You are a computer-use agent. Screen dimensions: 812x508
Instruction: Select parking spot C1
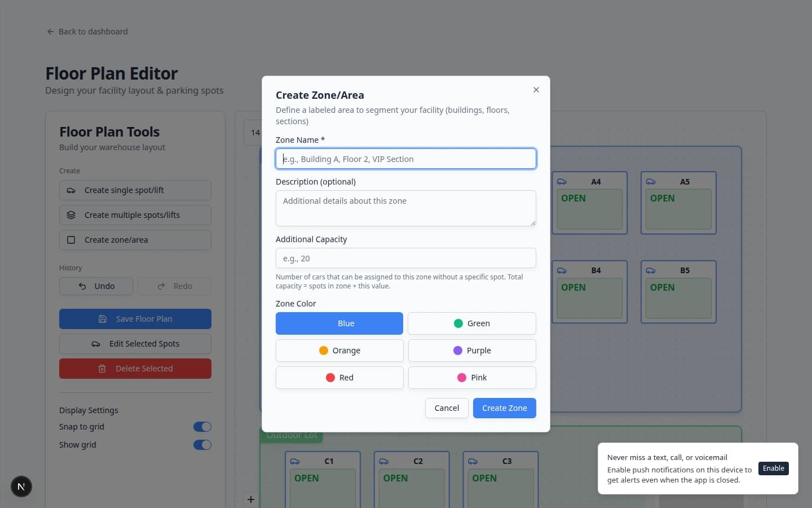click(323, 480)
